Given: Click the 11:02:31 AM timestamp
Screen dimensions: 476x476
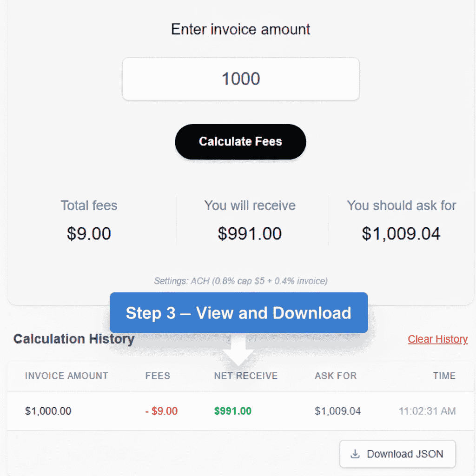Looking at the screenshot, I should (427, 411).
